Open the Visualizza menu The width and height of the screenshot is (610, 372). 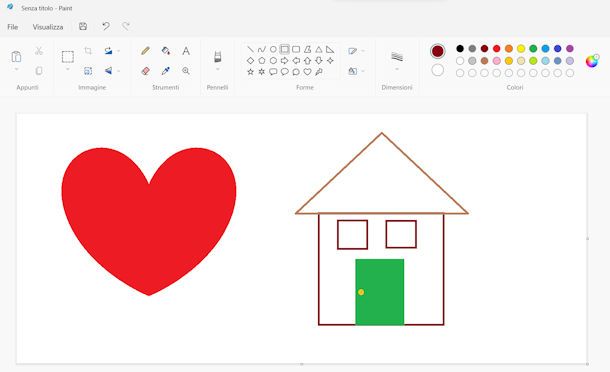(48, 27)
